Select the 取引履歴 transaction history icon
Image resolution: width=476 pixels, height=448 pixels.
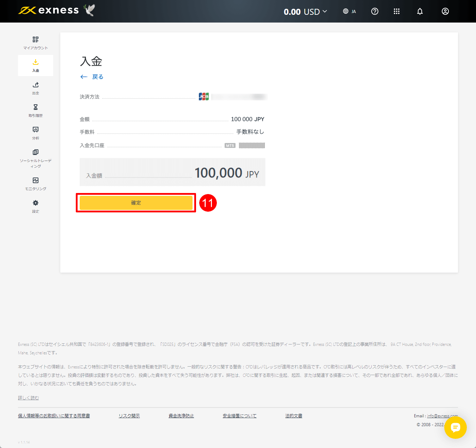[x=35, y=110]
